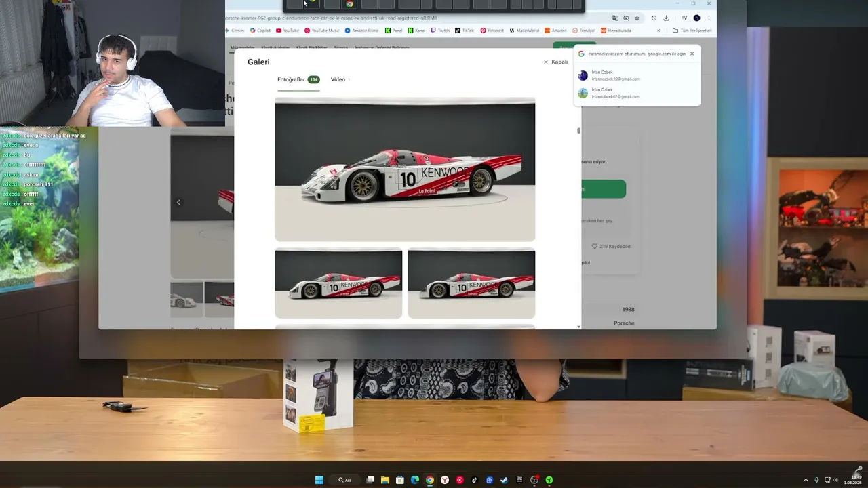
Task: Open the Windows Start menu
Action: (x=319, y=480)
